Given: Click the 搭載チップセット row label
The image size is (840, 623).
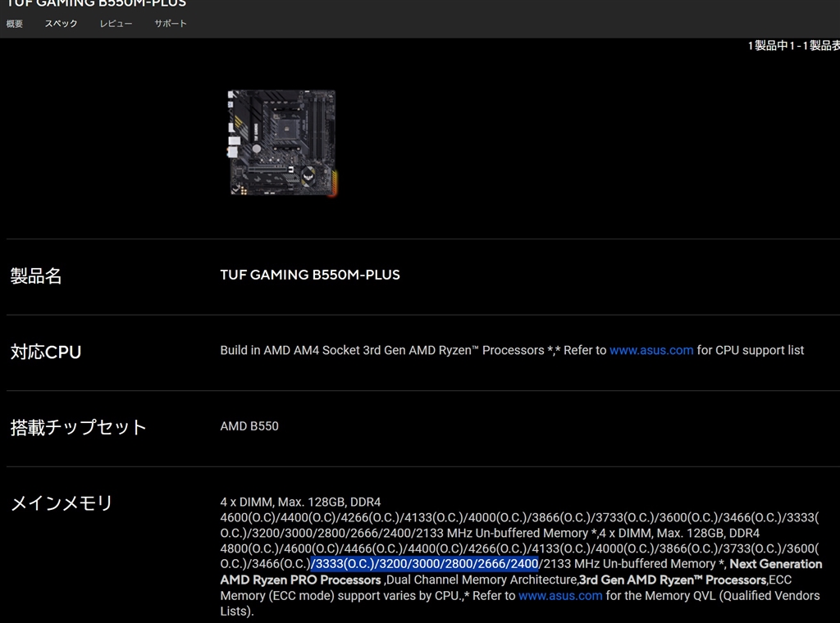Looking at the screenshot, I should tap(78, 427).
